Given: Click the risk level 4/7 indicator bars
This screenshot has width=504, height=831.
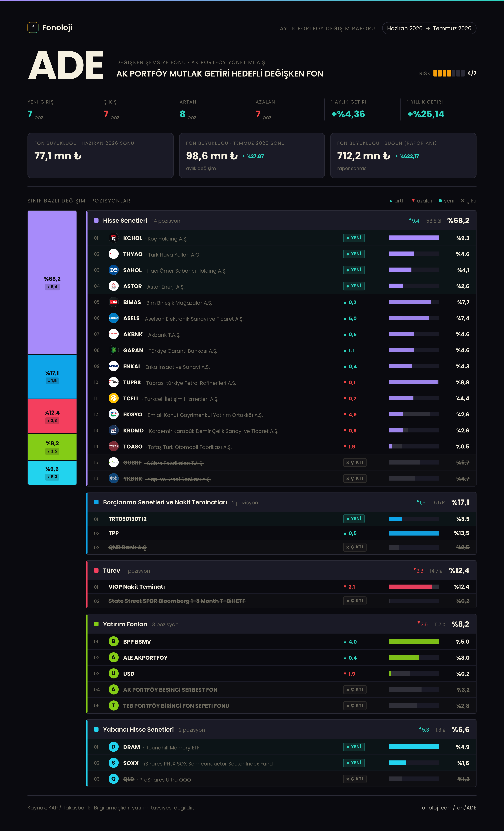Looking at the screenshot, I should pos(449,73).
